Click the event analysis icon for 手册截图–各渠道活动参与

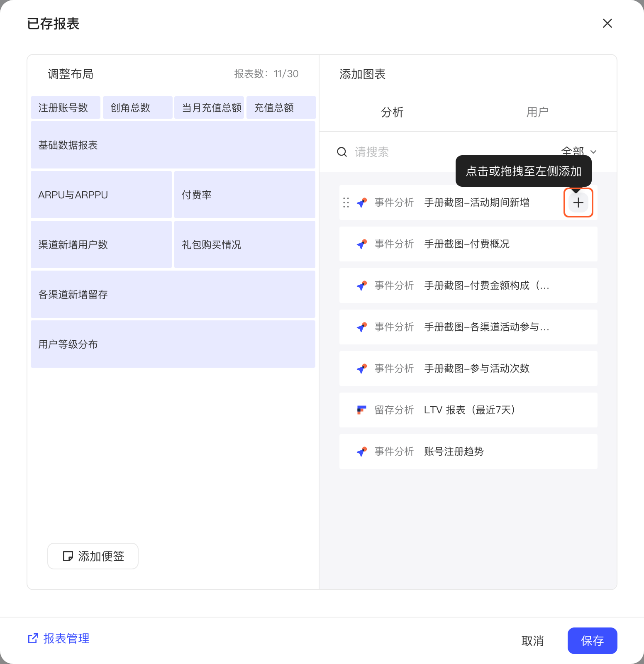tap(362, 327)
